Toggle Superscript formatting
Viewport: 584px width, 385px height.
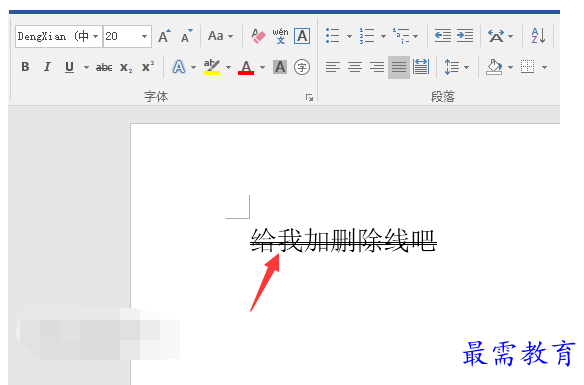tap(148, 67)
